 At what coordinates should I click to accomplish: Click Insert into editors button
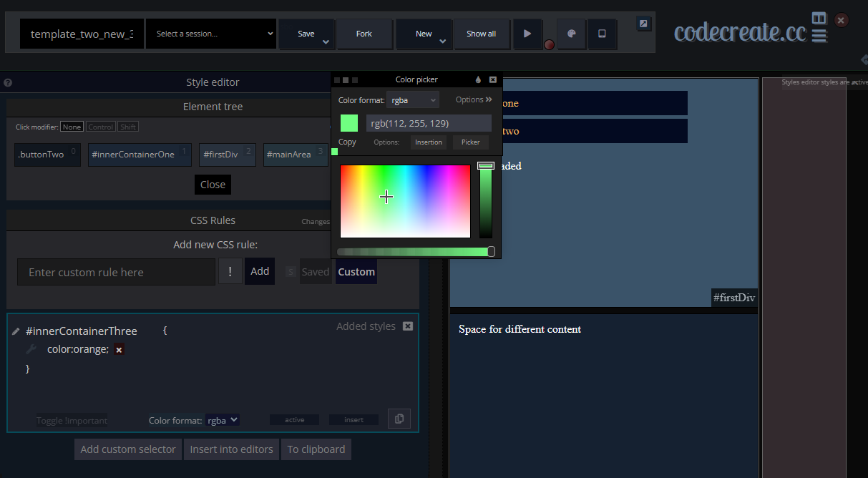click(x=231, y=449)
